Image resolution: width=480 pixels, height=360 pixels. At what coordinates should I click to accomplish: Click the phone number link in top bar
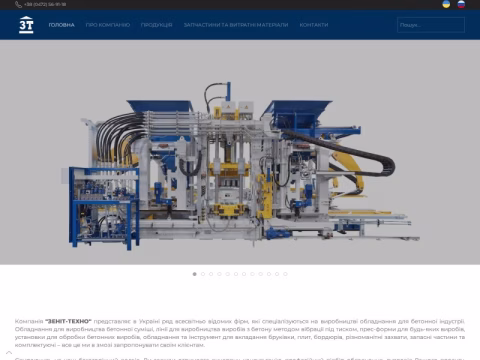pyautogui.click(x=45, y=5)
